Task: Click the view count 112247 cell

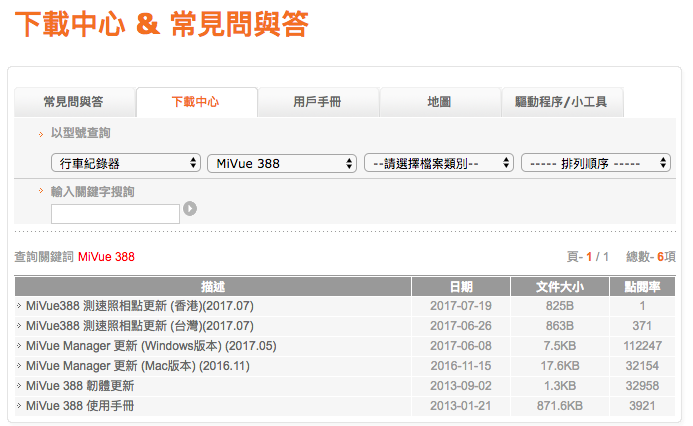Action: coord(642,346)
